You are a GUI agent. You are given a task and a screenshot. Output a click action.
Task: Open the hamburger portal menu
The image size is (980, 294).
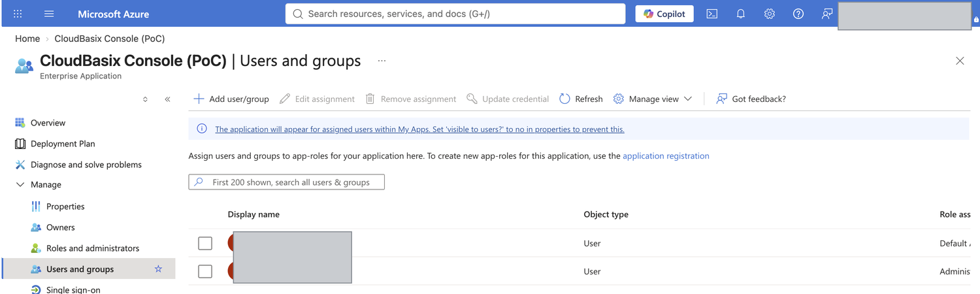[x=49, y=14]
